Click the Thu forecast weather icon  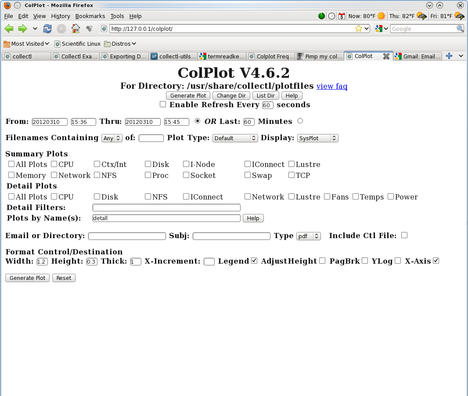[421, 16]
